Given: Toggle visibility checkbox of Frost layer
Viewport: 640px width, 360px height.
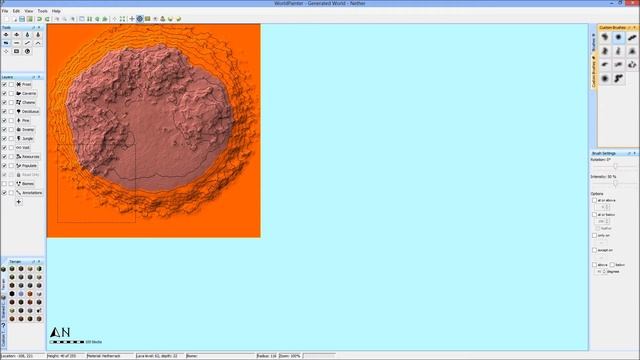Looking at the screenshot, I should [4, 84].
